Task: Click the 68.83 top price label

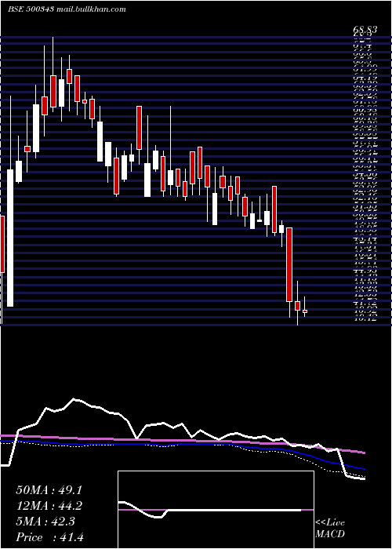Action: point(365,30)
